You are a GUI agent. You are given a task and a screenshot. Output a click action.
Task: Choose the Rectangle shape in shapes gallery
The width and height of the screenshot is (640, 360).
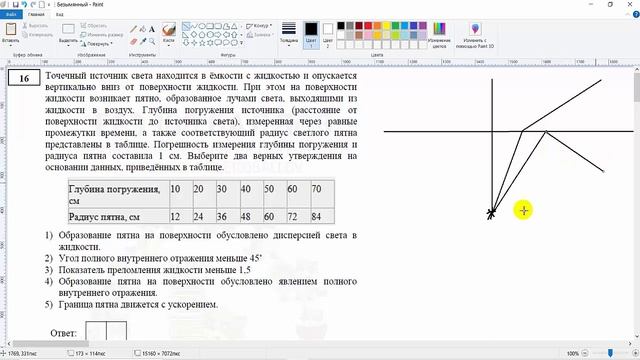click(x=210, y=26)
